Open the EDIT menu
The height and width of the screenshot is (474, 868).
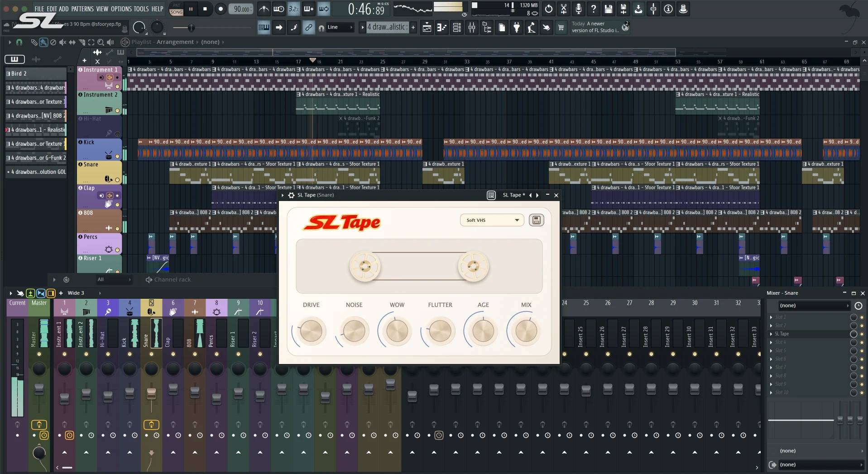[x=52, y=9]
